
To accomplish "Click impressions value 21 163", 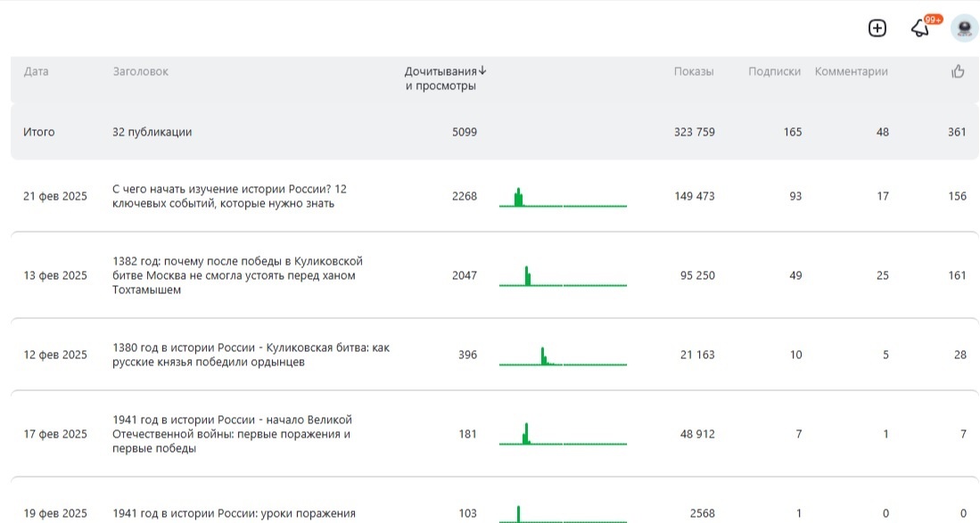I will pos(697,355).
